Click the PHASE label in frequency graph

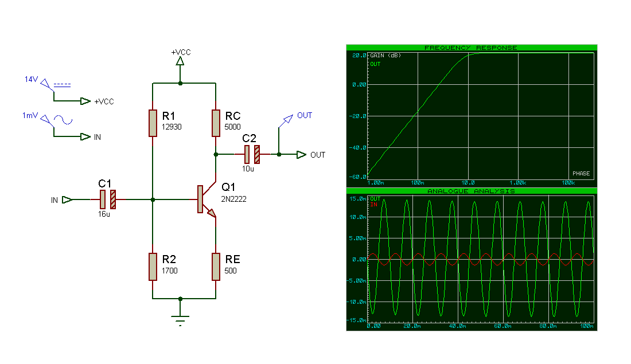581,173
